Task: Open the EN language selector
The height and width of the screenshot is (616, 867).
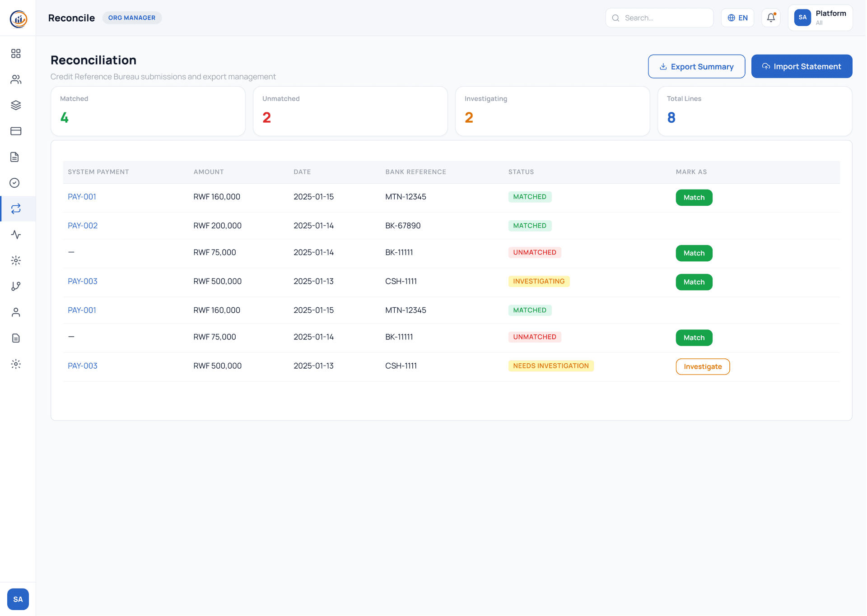Action: [x=737, y=18]
